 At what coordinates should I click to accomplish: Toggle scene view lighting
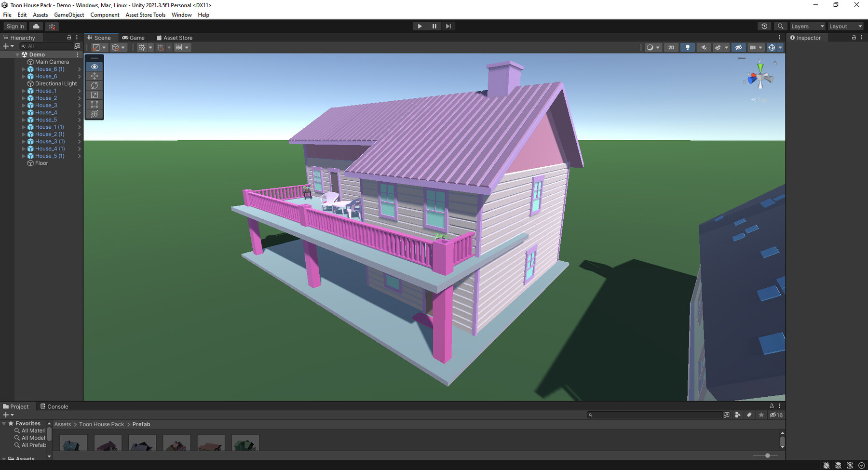tap(687, 47)
